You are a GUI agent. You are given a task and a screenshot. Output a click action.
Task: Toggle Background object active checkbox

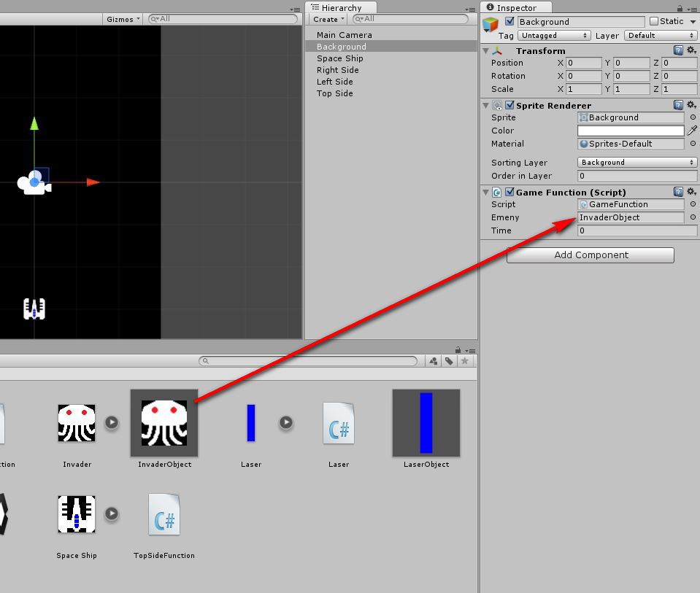pyautogui.click(x=509, y=21)
